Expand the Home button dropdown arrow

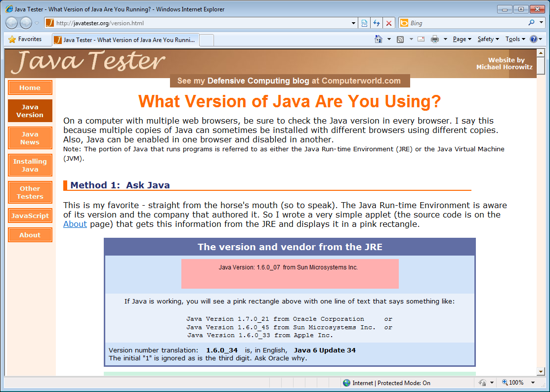click(389, 40)
